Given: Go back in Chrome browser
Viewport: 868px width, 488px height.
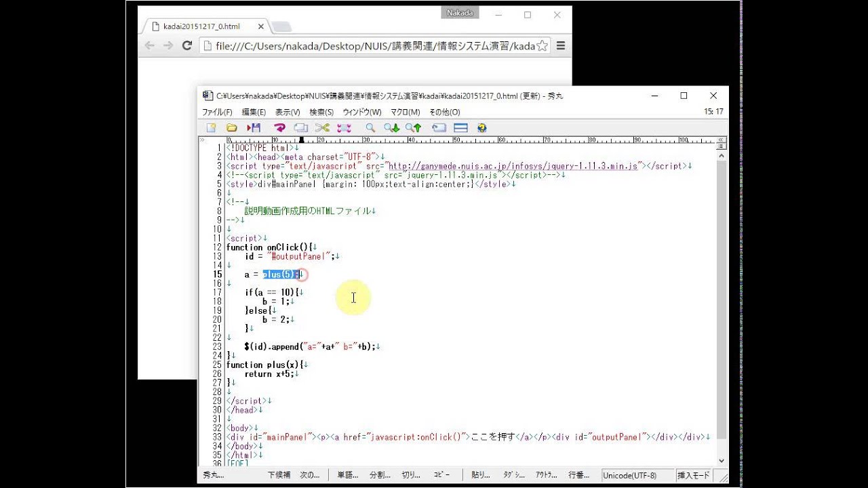Looking at the screenshot, I should [x=150, y=45].
